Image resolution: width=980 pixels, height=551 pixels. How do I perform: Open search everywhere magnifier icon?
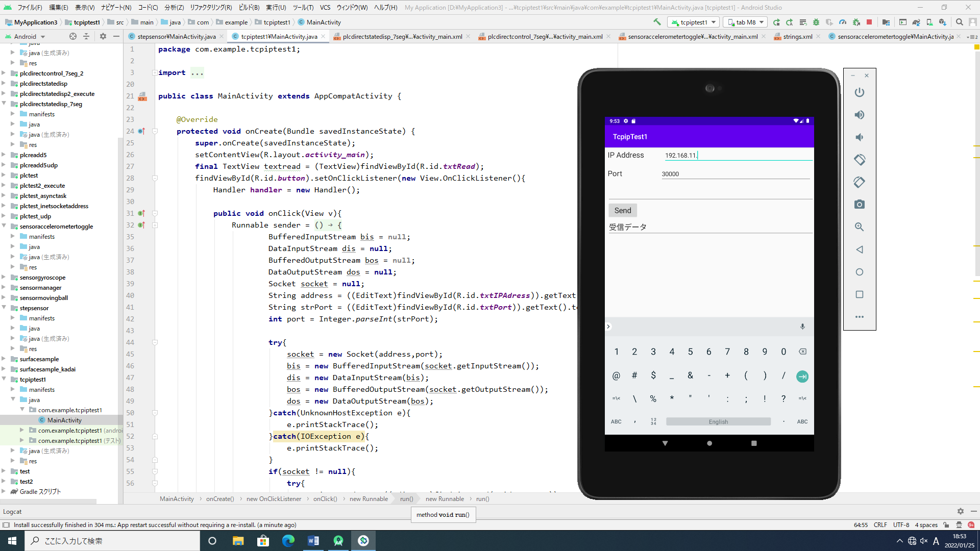(959, 22)
